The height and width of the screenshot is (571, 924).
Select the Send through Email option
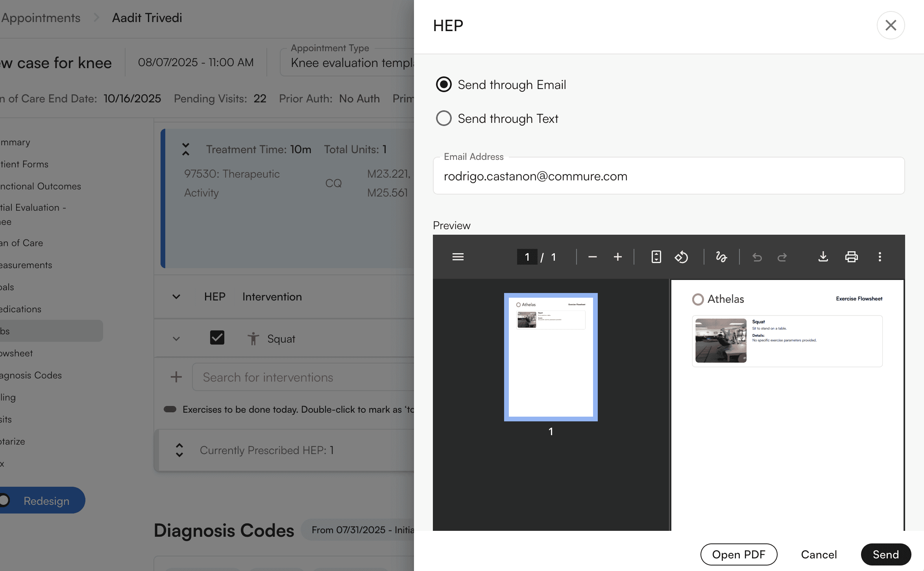[x=444, y=84]
